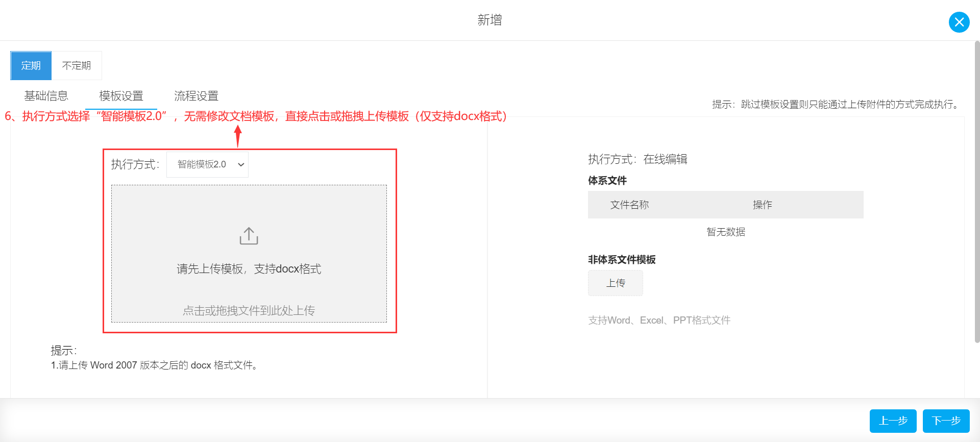Click the 新增 dialog title
The image size is (980, 442).
click(x=489, y=20)
